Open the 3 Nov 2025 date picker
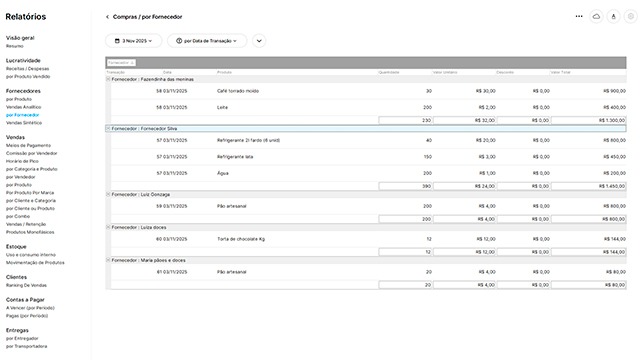This screenshot has width=640, height=360. click(x=133, y=41)
